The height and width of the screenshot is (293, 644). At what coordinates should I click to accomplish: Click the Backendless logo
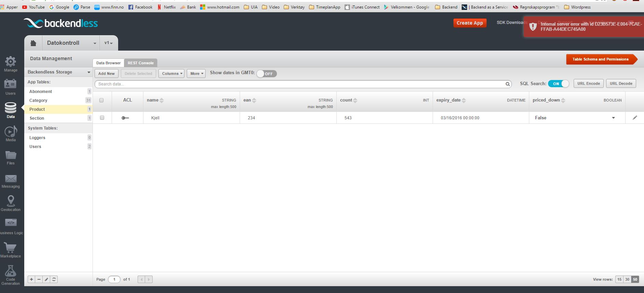pos(60,23)
